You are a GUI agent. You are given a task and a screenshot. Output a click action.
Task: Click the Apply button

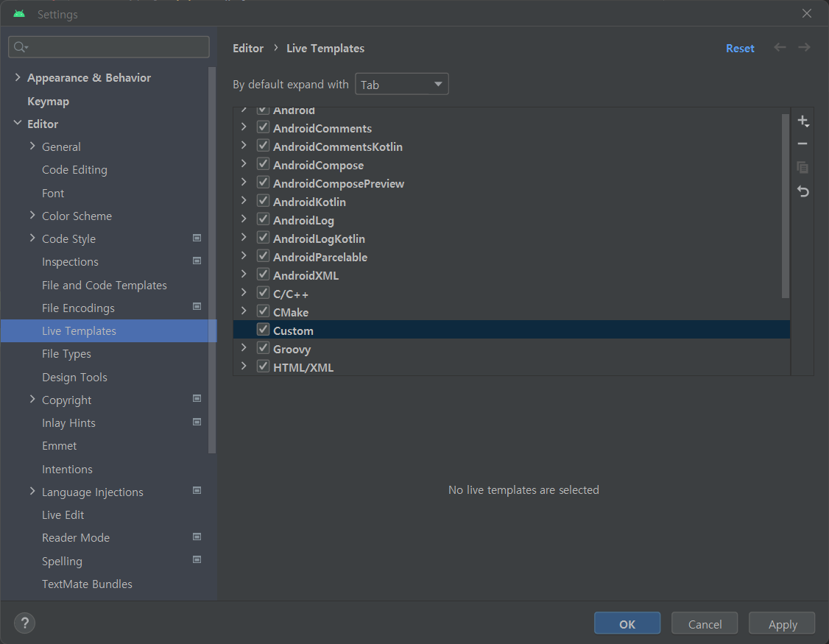coord(782,623)
